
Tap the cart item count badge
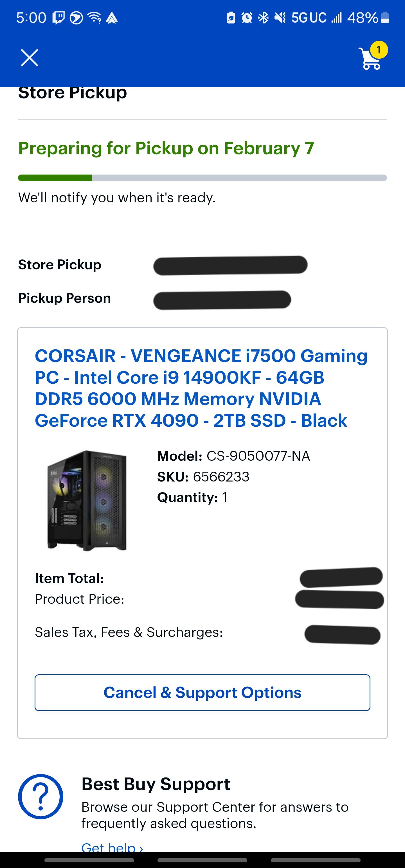379,50
